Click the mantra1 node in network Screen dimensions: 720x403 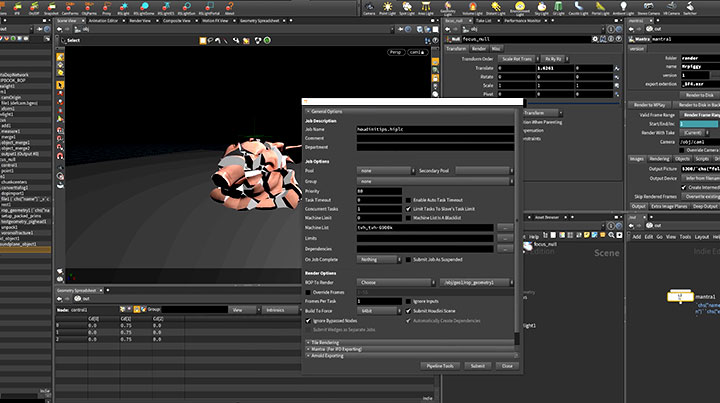[x=679, y=296]
